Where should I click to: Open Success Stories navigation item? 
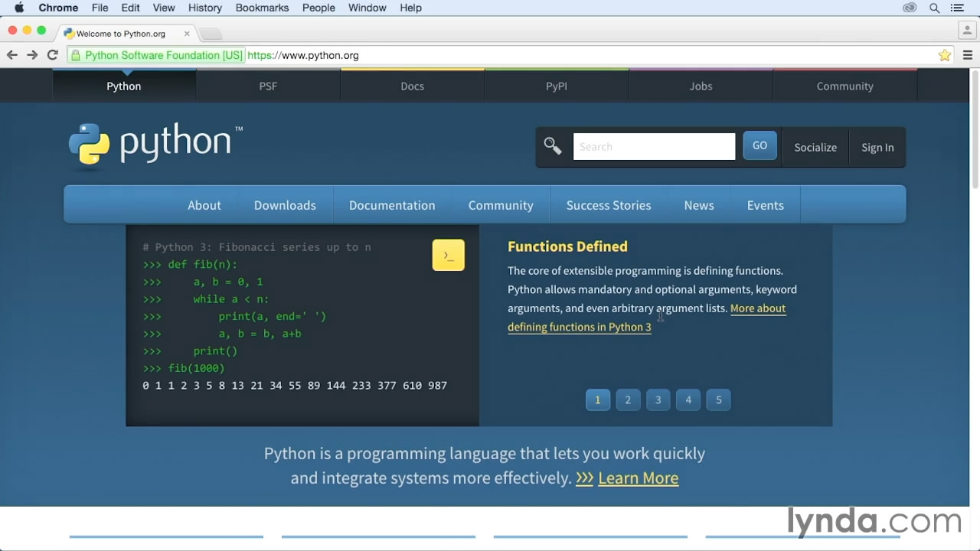click(x=609, y=205)
